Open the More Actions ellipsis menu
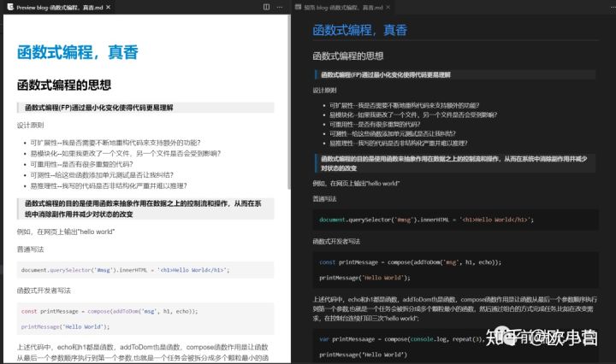The height and width of the screenshot is (364, 616). click(280, 7)
